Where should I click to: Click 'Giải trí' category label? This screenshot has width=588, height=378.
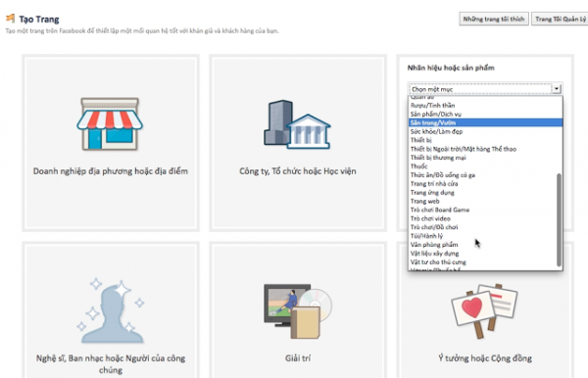[298, 358]
